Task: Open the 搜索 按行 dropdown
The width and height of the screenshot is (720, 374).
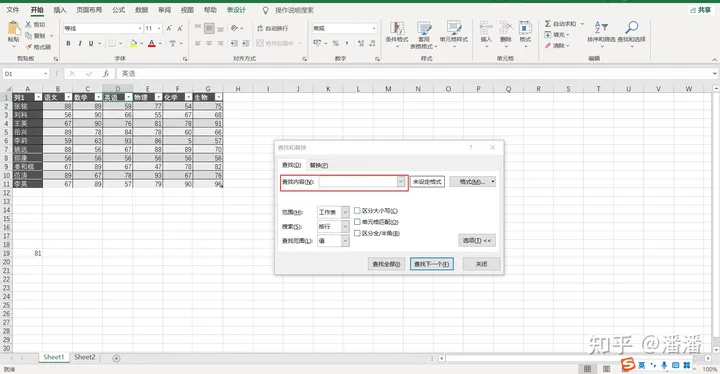Action: tap(345, 227)
